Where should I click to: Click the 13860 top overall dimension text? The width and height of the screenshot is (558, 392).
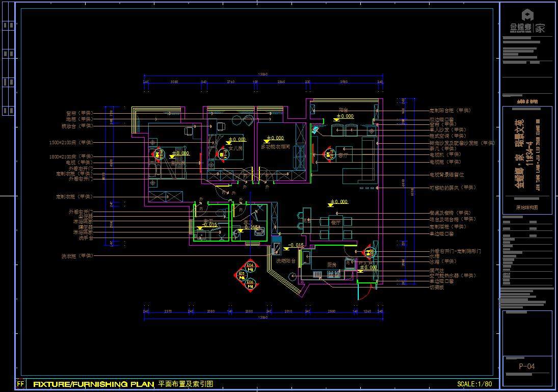click(x=263, y=74)
